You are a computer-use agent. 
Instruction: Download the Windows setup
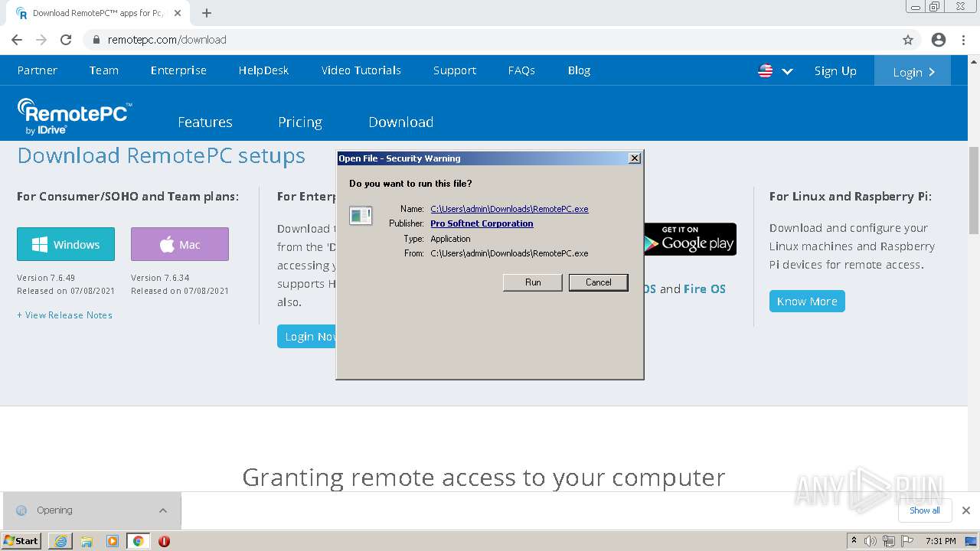pyautogui.click(x=66, y=244)
